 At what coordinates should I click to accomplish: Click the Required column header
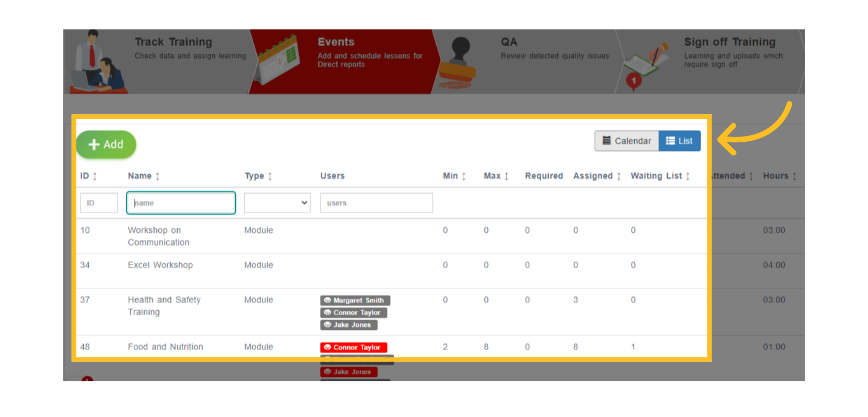[x=544, y=176]
